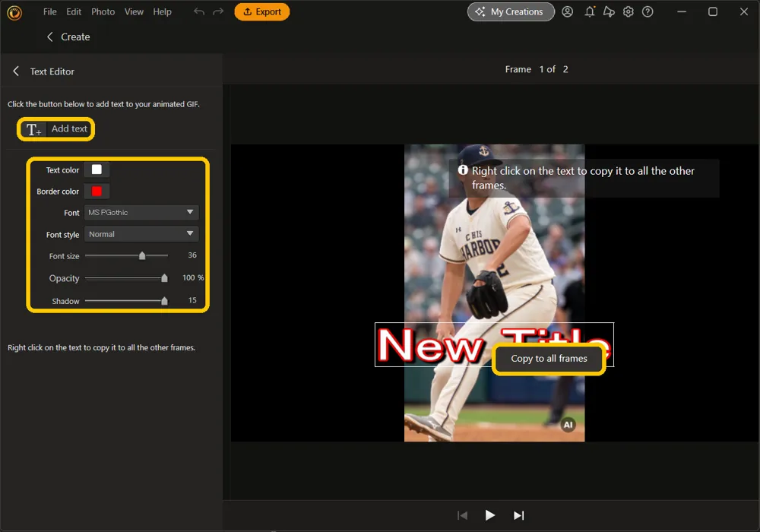
Task: Click the Create label
Action: pyautogui.click(x=75, y=36)
